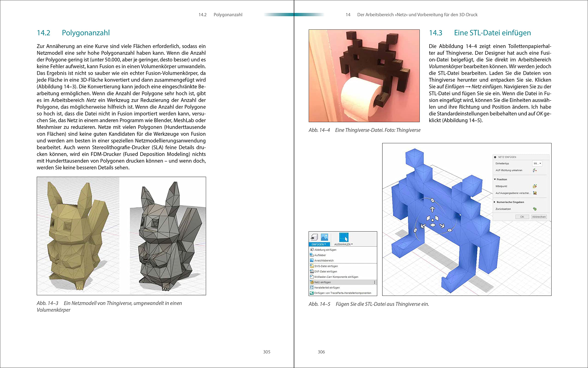The width and height of the screenshot is (588, 368).
Task: Click the caption "Abb. 14–4 Eine Thingiverse-Datei"
Action: tap(365, 130)
